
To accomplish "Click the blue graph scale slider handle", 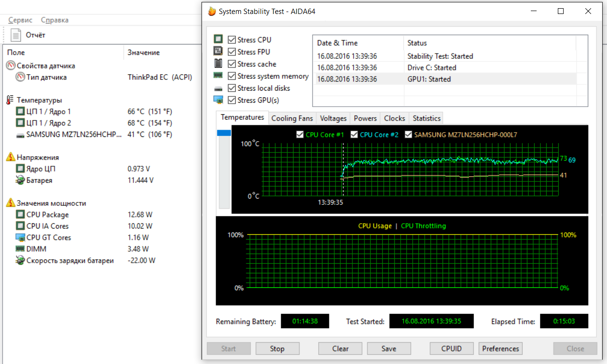I will (x=224, y=133).
